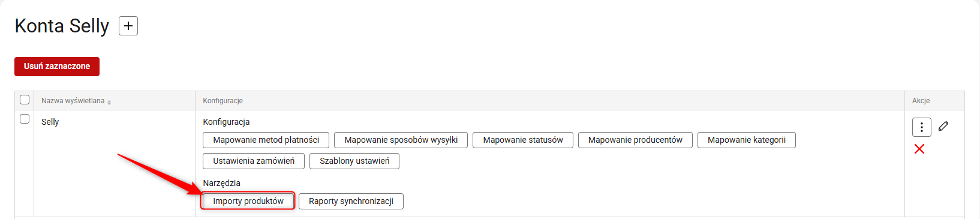
Task: Open the three-dot actions menu for Selly
Action: click(922, 127)
